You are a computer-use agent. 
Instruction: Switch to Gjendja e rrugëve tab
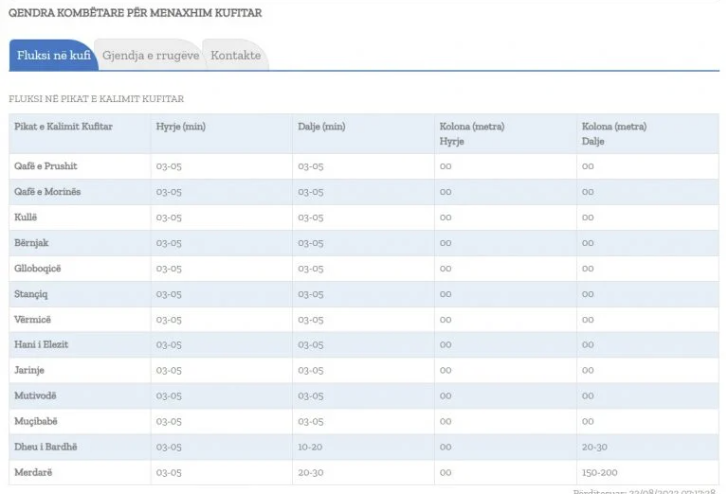[x=150, y=56]
